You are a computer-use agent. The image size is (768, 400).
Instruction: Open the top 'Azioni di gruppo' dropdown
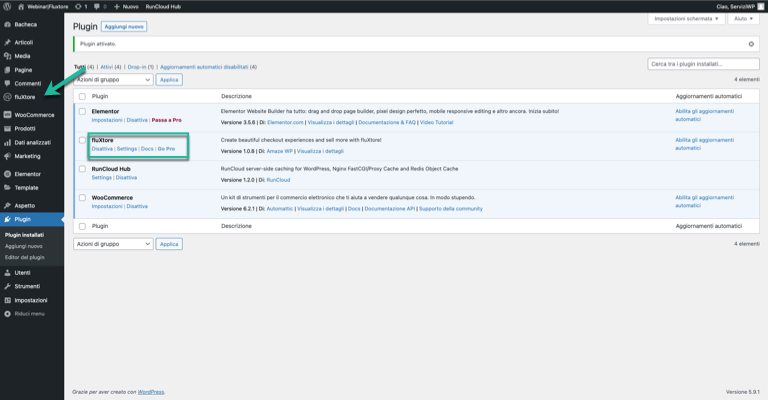coord(113,79)
